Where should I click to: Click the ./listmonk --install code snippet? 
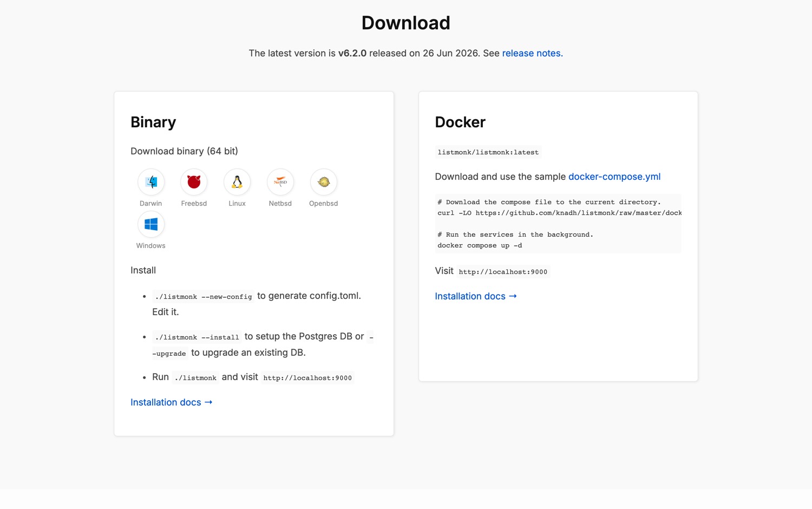point(197,337)
